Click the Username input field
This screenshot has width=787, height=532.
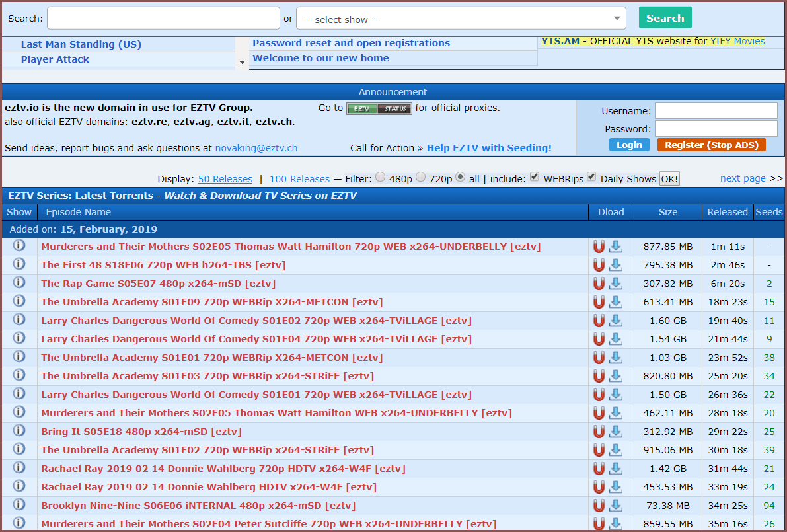point(716,111)
